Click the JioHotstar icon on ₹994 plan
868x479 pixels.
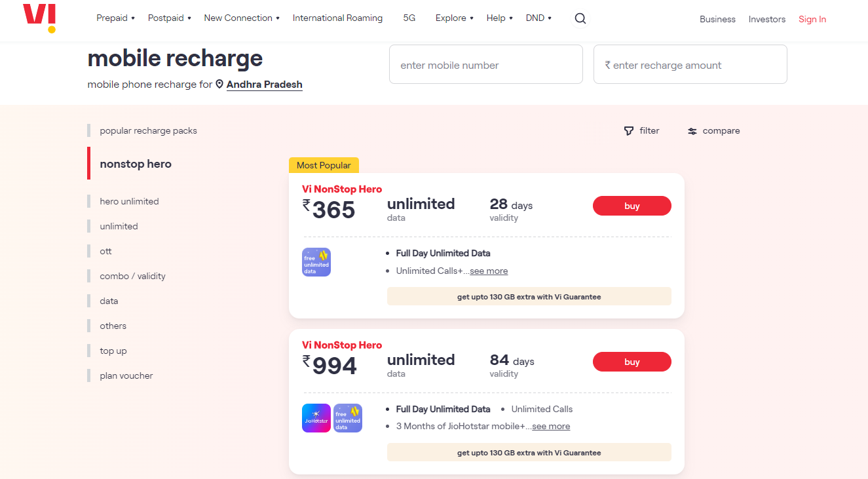(316, 418)
